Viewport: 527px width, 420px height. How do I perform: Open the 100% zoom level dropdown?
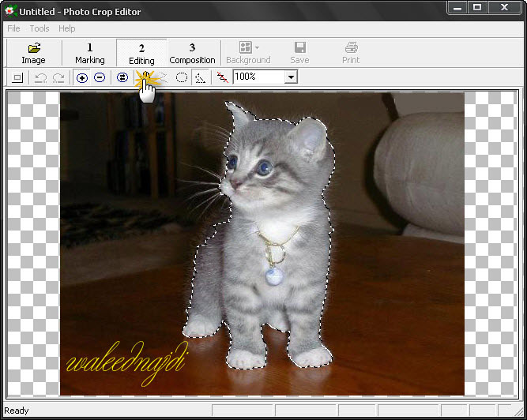(x=291, y=77)
